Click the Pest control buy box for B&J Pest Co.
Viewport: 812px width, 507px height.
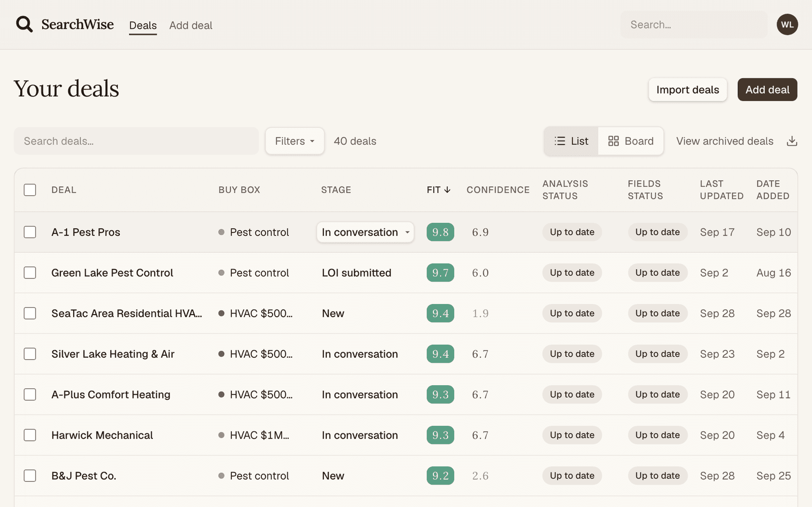click(x=254, y=476)
